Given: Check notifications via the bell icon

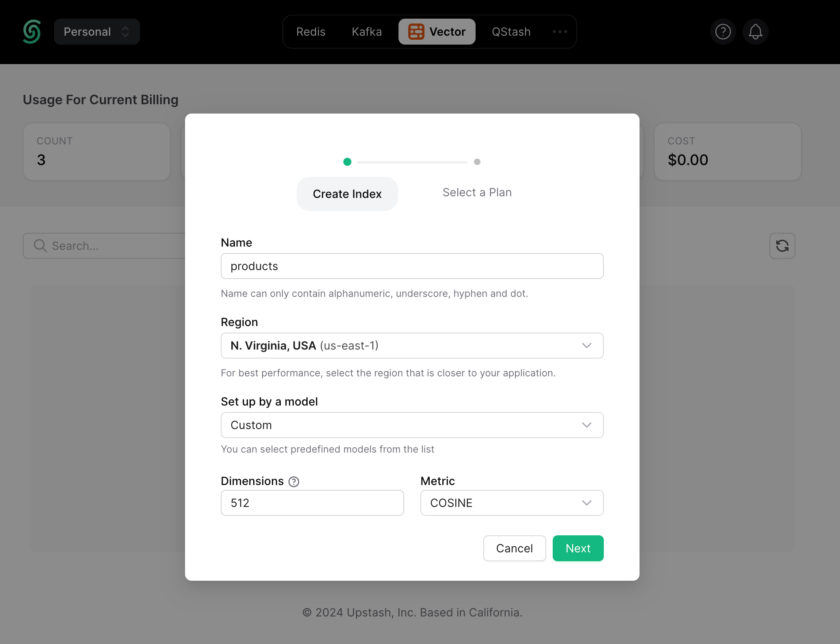Looking at the screenshot, I should (755, 31).
